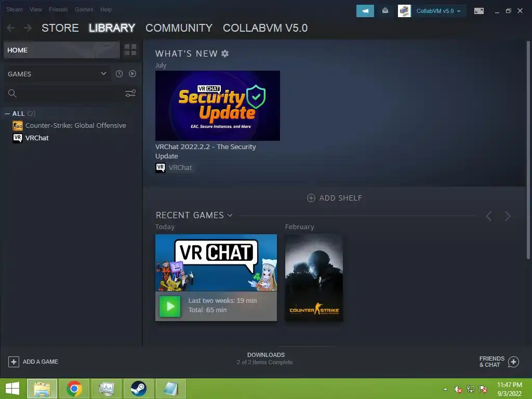Shift Recent Games shelf left arrow
The height and width of the screenshot is (399, 532).
(489, 216)
